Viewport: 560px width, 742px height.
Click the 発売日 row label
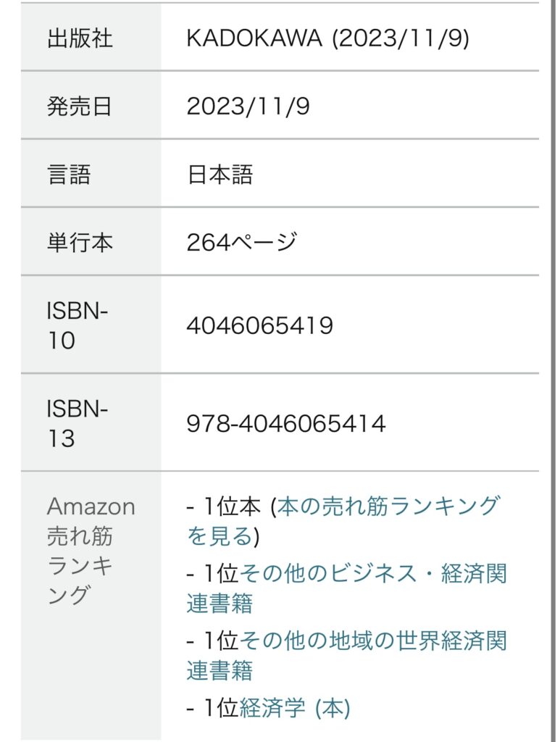[x=80, y=106]
